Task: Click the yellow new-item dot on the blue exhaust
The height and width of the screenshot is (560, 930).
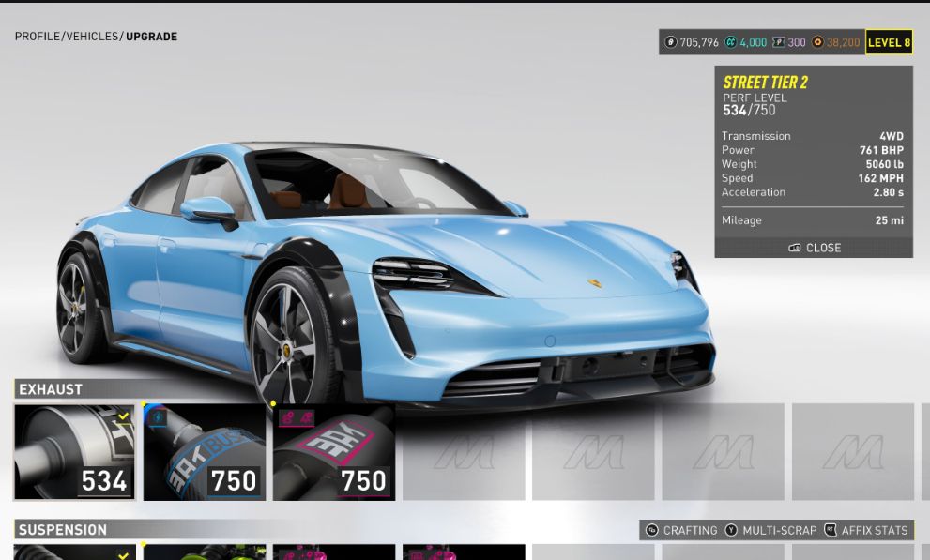Action: click(144, 404)
